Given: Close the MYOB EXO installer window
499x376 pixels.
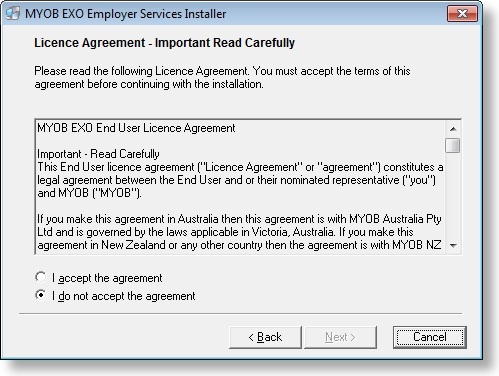Looking at the screenshot, I should pos(462,14).
